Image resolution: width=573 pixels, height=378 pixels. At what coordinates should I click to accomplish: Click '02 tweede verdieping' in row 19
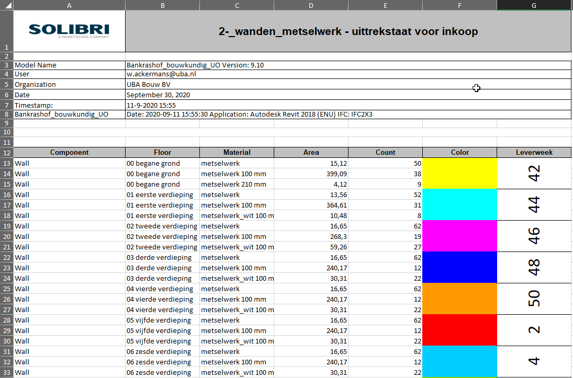pos(162,226)
